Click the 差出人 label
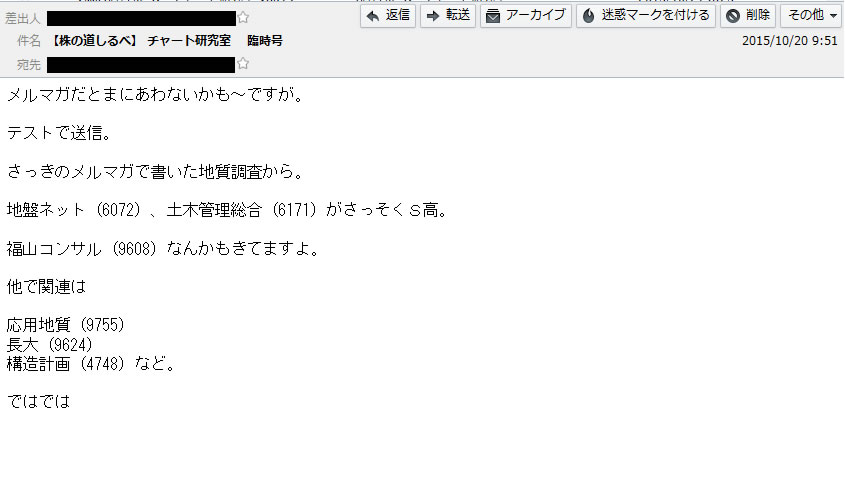The height and width of the screenshot is (480, 845). pos(23,19)
